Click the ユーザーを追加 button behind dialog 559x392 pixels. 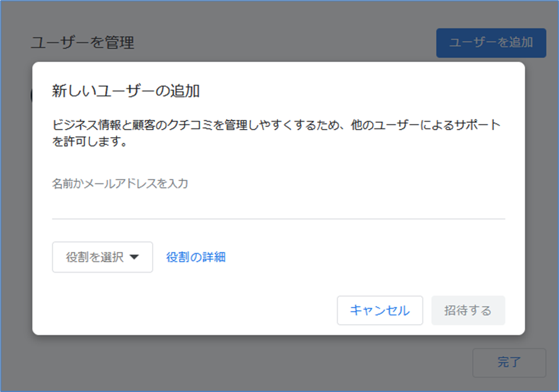click(491, 43)
